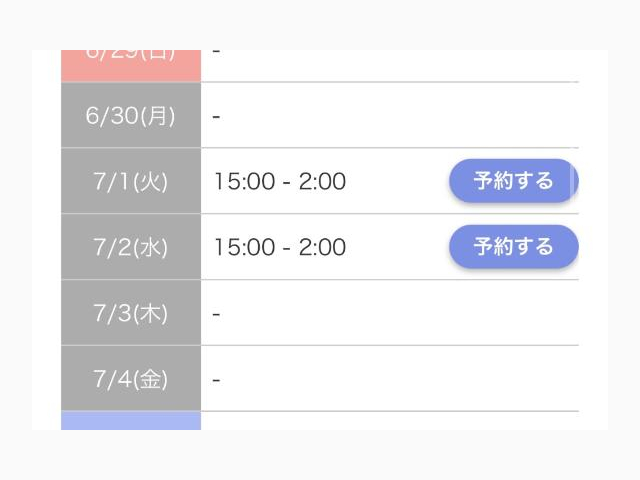Image resolution: width=640 pixels, height=480 pixels.
Task: Click the dash in the 6/30(月) row
Action: pyautogui.click(x=216, y=117)
